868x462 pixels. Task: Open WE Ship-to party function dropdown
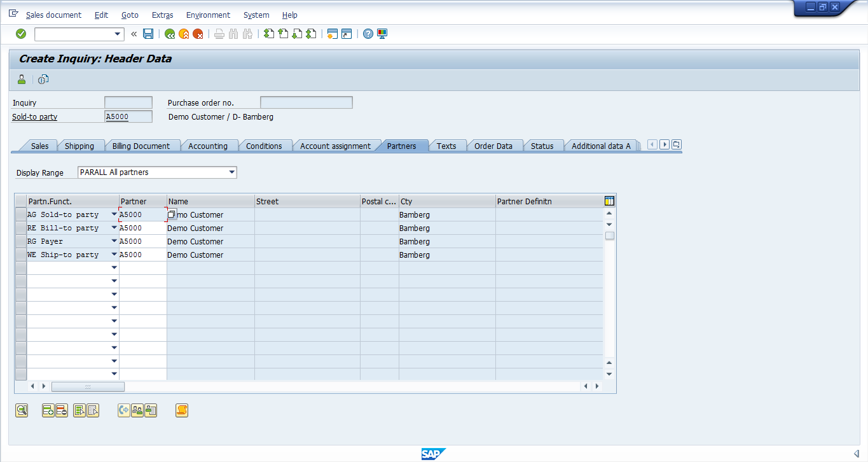pos(114,255)
